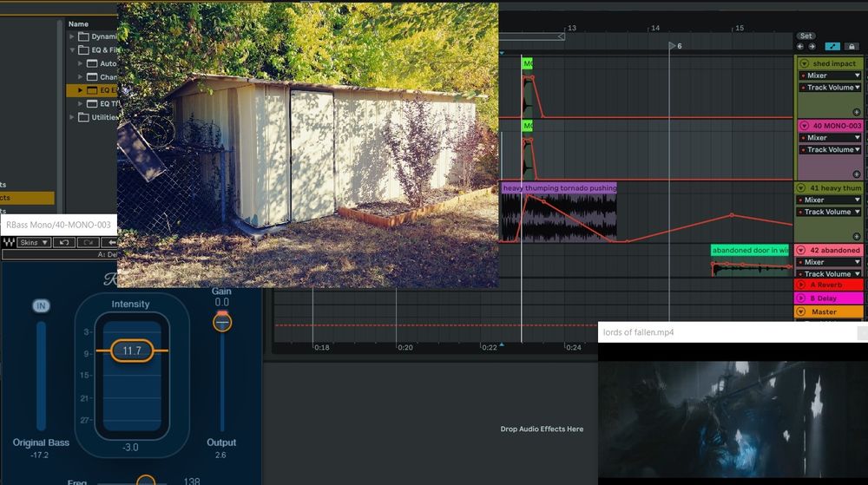This screenshot has height=485, width=868.
Task: Collapse the EQ & Filters folder
Action: (x=72, y=49)
